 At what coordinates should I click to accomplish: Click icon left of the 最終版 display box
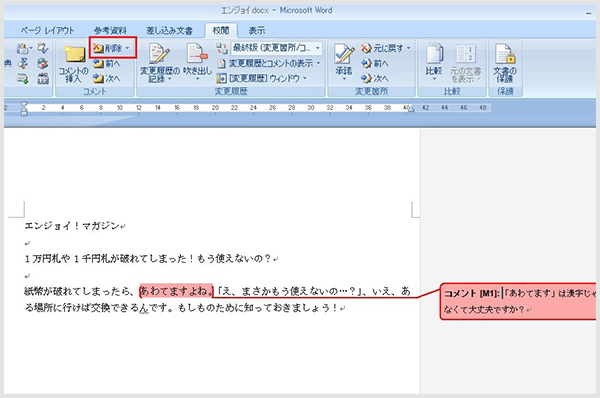222,48
